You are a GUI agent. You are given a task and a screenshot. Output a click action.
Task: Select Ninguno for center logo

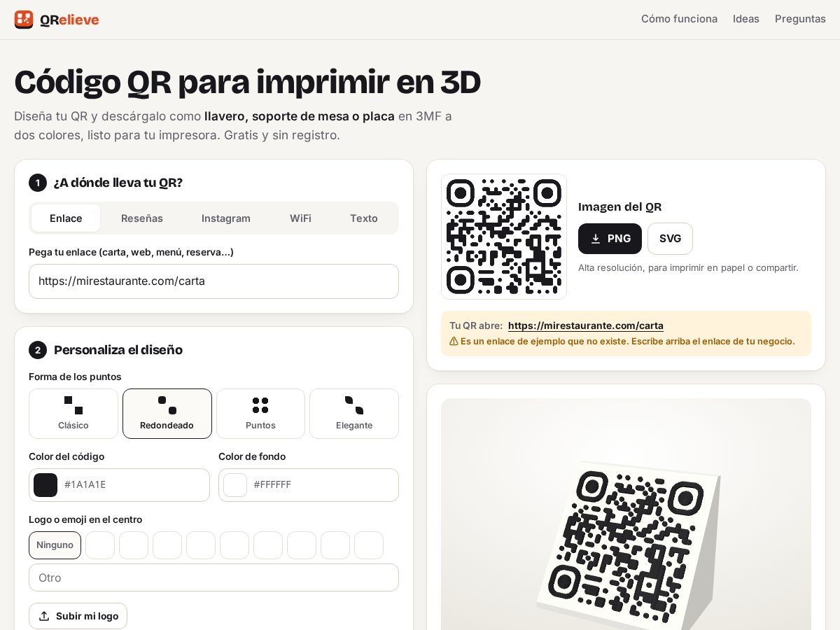point(55,545)
